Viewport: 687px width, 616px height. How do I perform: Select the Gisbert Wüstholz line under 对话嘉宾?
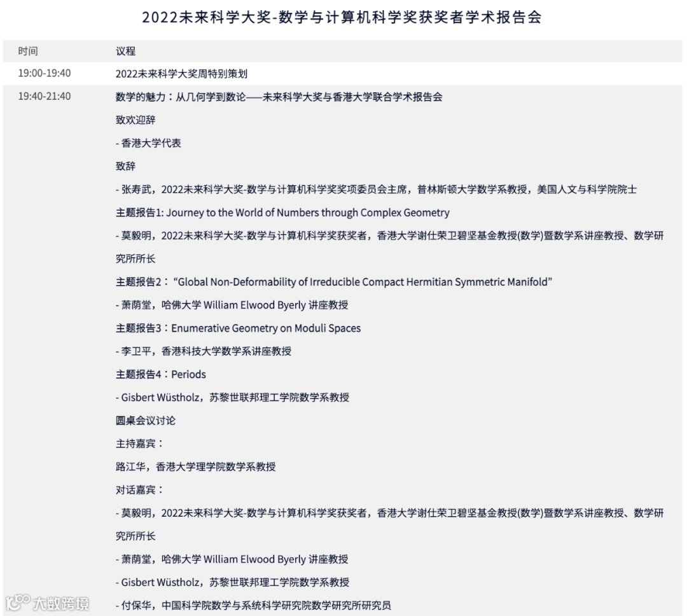(x=232, y=583)
